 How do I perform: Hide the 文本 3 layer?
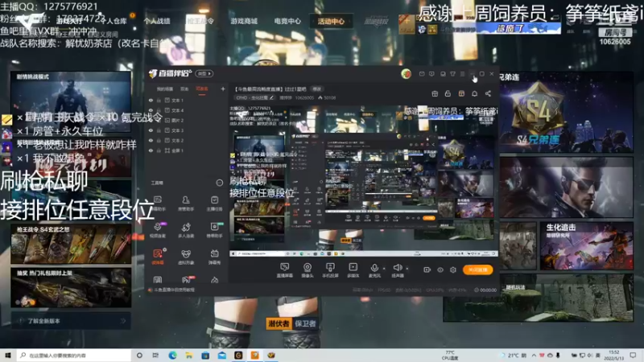(x=151, y=130)
